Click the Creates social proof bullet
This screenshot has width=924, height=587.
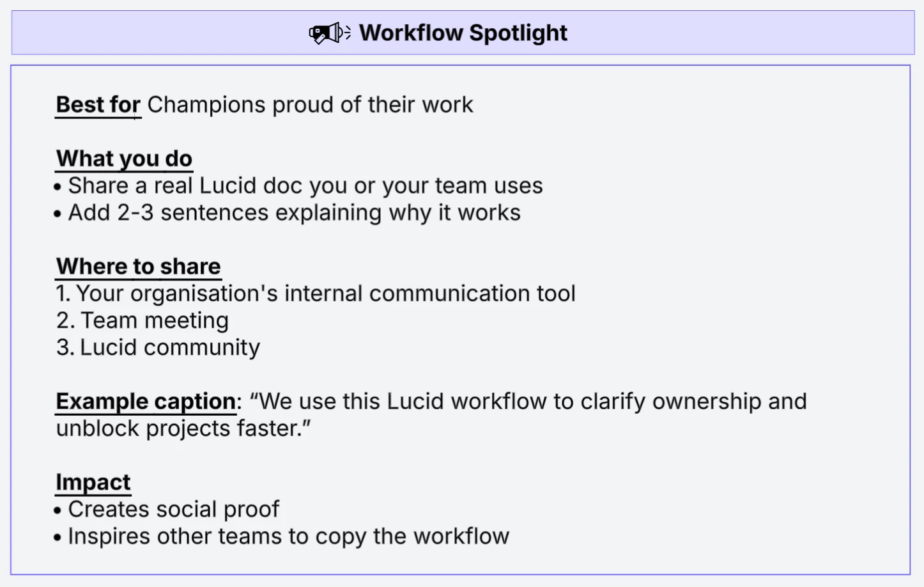coord(167,510)
